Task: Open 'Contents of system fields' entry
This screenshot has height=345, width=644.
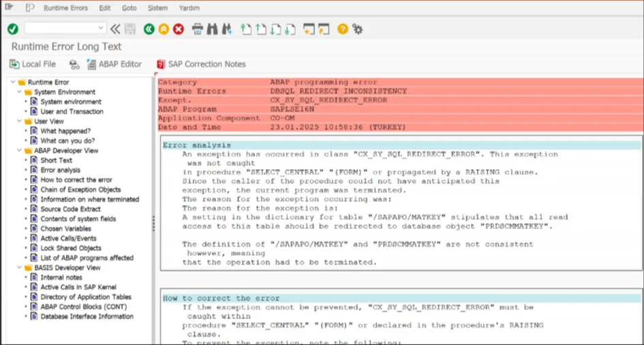Action: [x=78, y=219]
